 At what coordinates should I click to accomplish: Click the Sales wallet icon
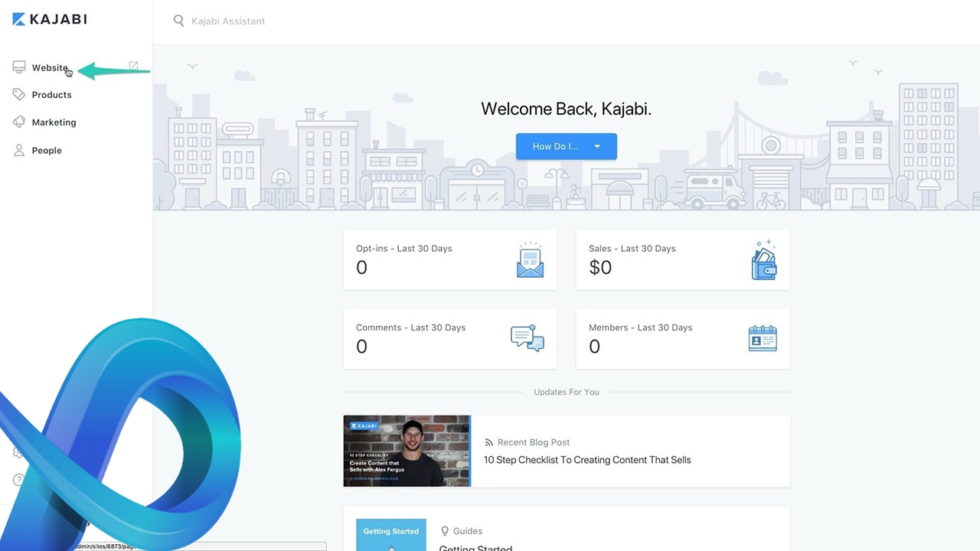tap(764, 259)
